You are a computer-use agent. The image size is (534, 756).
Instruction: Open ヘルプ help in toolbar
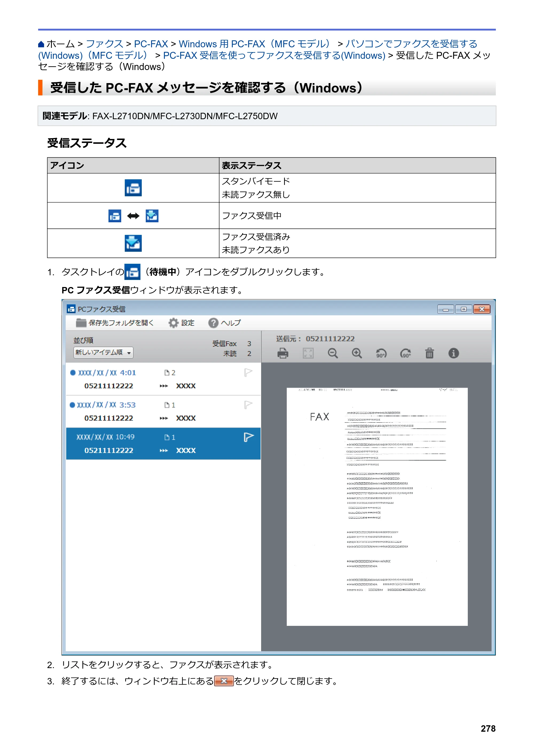[x=224, y=323]
